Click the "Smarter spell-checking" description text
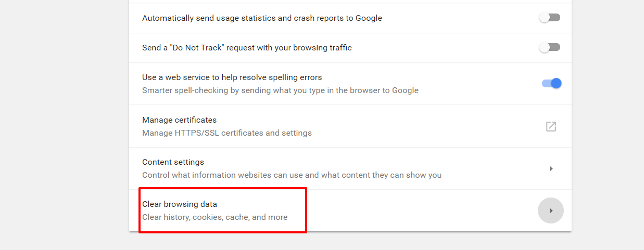This screenshot has height=250, width=644. 280,90
